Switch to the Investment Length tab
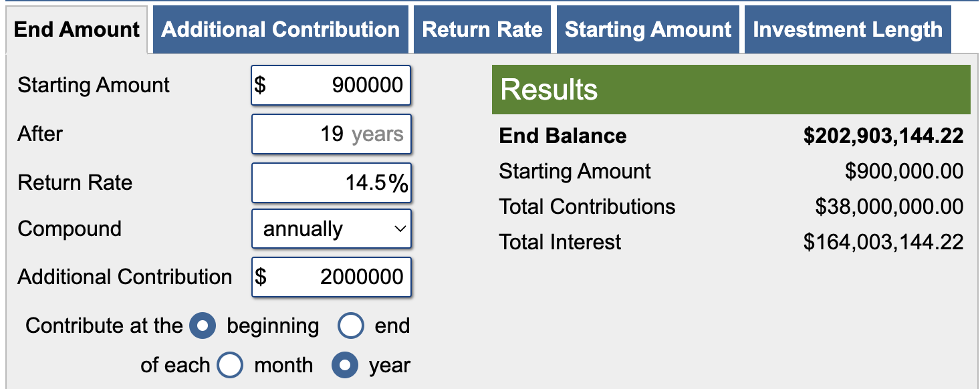This screenshot has width=980, height=389. pos(847,29)
